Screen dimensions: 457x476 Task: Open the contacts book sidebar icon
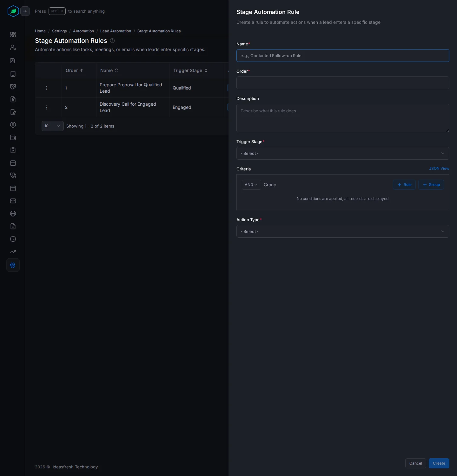[13, 61]
